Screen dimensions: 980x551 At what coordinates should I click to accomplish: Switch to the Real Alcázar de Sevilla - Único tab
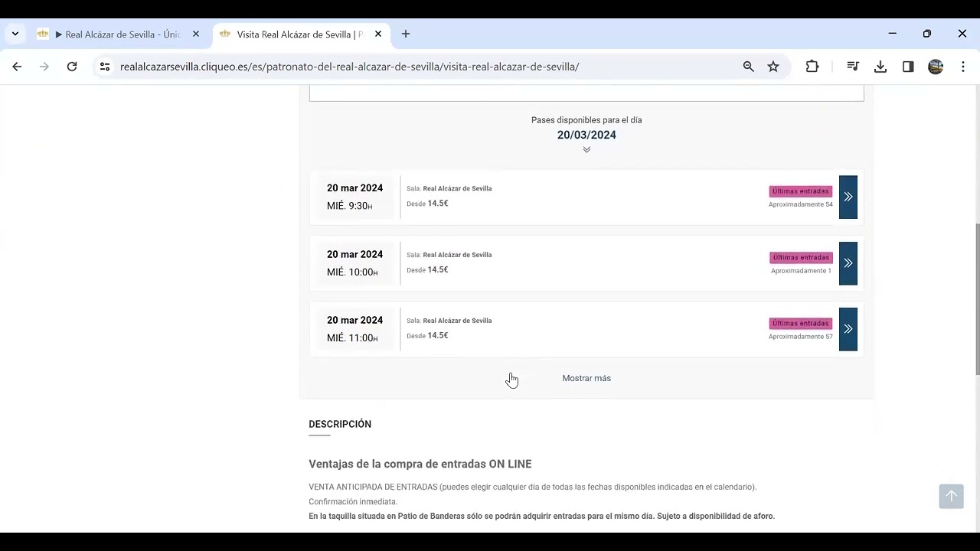point(119,34)
